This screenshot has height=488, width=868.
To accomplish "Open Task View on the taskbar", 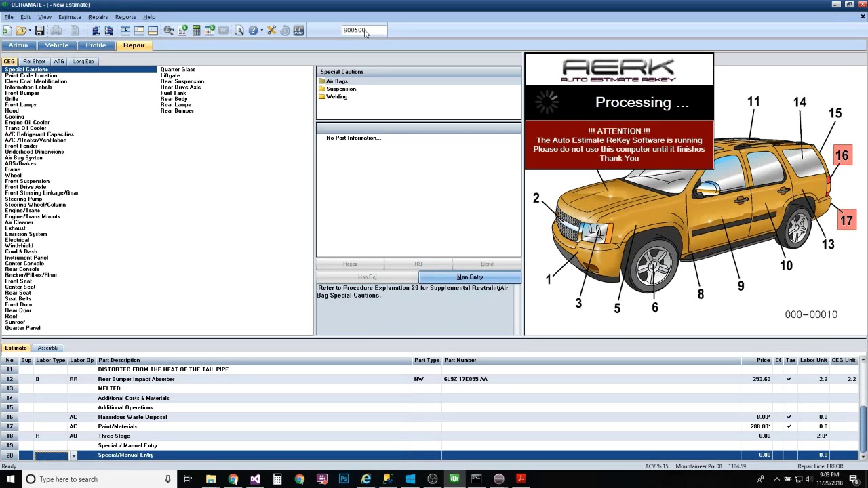I will pos(188,479).
